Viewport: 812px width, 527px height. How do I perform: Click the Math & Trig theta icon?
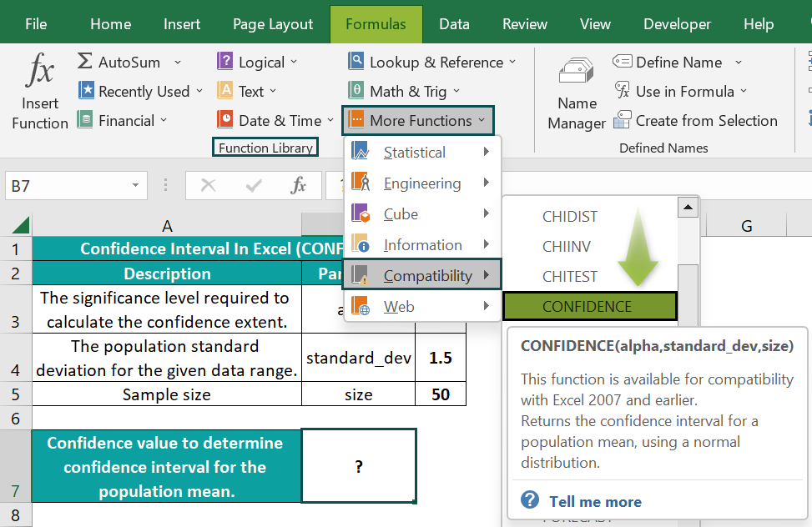pos(356,90)
